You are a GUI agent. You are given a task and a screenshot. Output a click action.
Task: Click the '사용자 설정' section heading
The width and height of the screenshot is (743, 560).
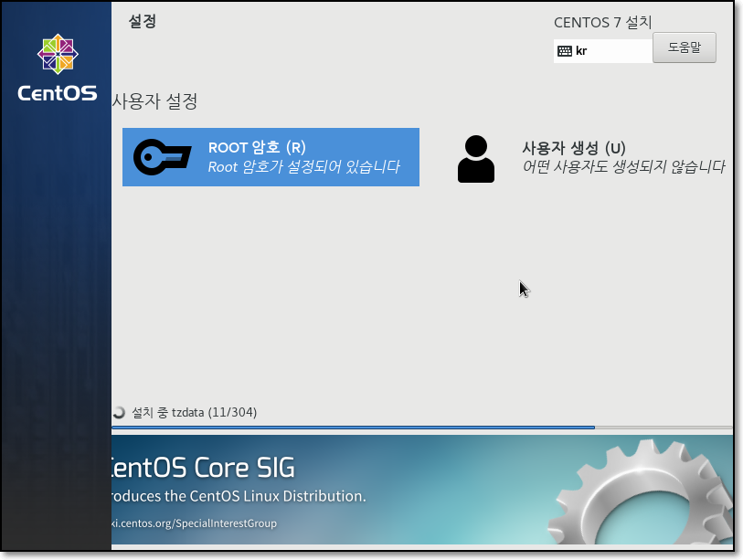point(155,100)
